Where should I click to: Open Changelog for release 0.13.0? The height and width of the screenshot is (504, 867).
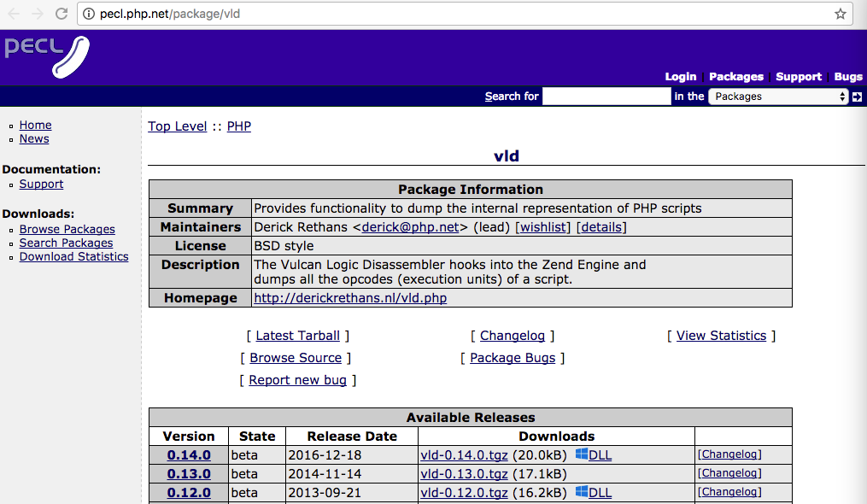[x=729, y=473]
